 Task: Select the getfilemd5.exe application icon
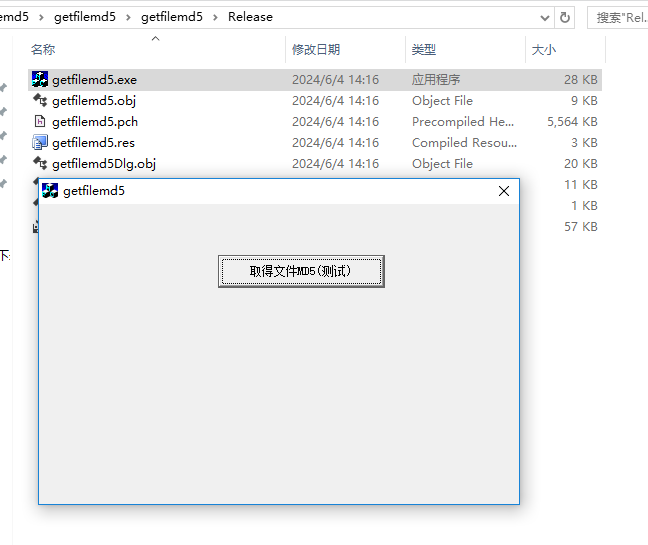[x=40, y=79]
